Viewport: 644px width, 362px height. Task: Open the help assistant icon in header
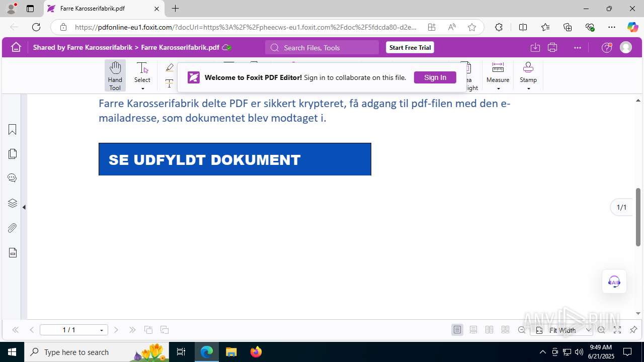coord(607,47)
